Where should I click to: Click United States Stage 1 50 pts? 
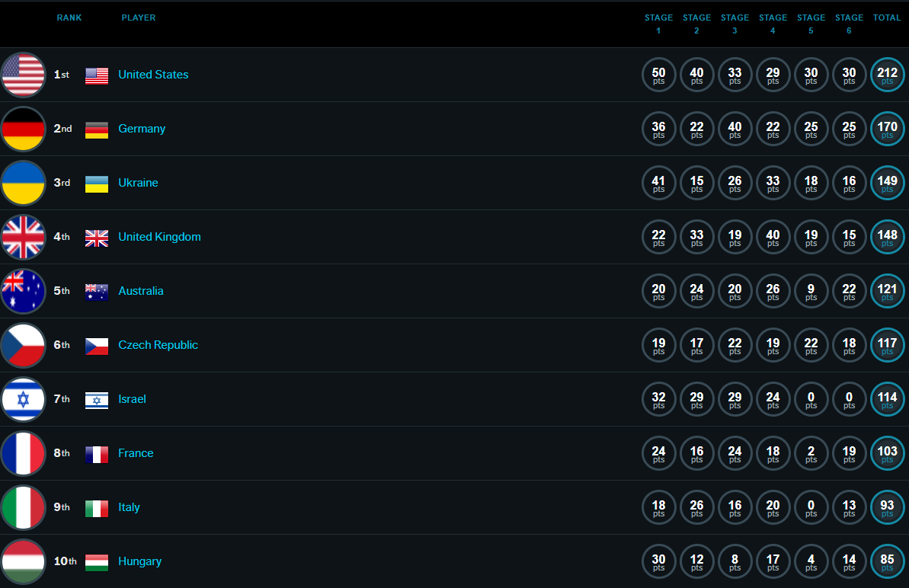pyautogui.click(x=658, y=75)
